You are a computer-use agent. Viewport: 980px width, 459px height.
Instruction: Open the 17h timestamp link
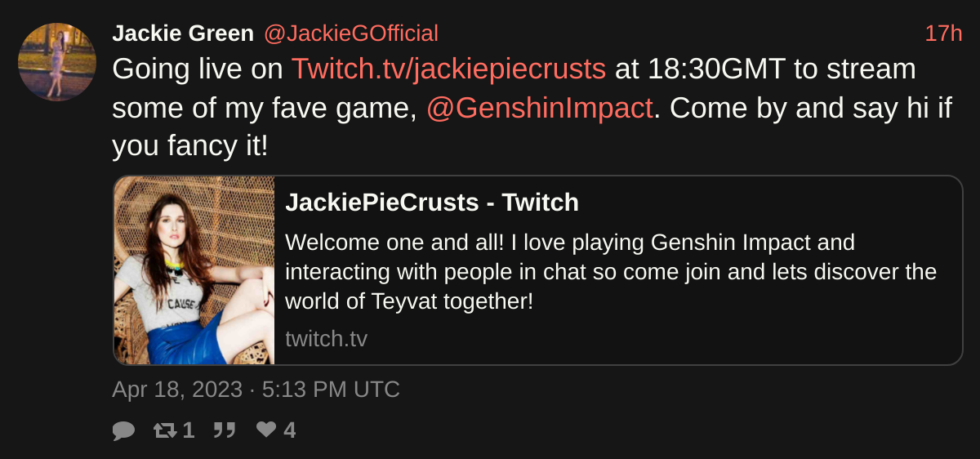coord(943,33)
